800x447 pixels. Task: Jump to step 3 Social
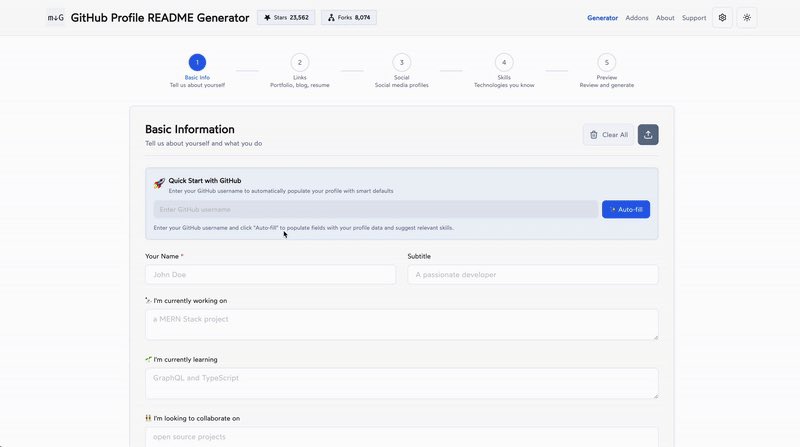[402, 62]
